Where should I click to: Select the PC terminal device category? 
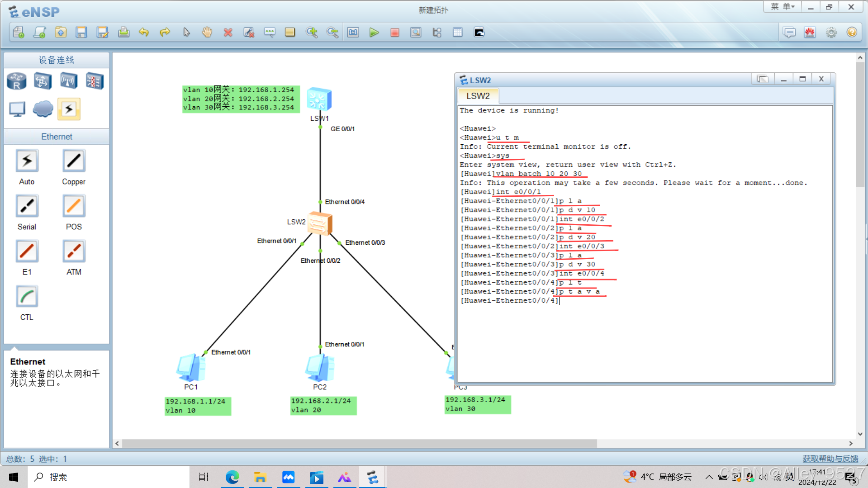(x=17, y=109)
